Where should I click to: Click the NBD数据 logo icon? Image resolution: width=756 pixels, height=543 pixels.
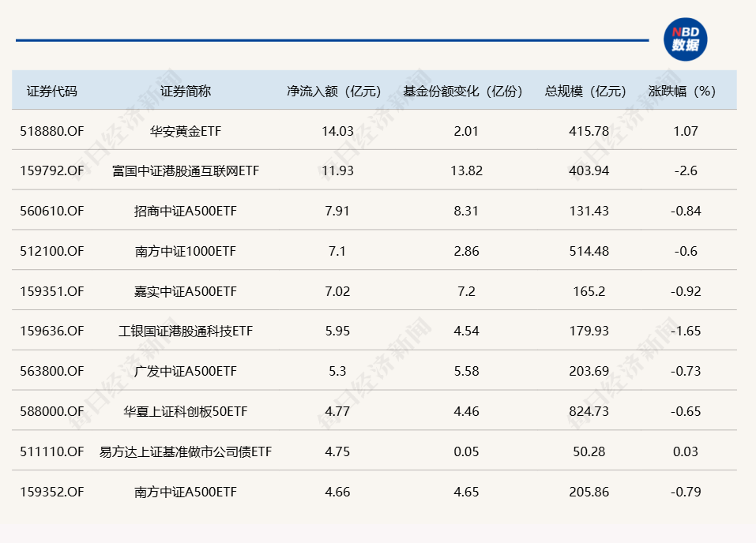685,39
